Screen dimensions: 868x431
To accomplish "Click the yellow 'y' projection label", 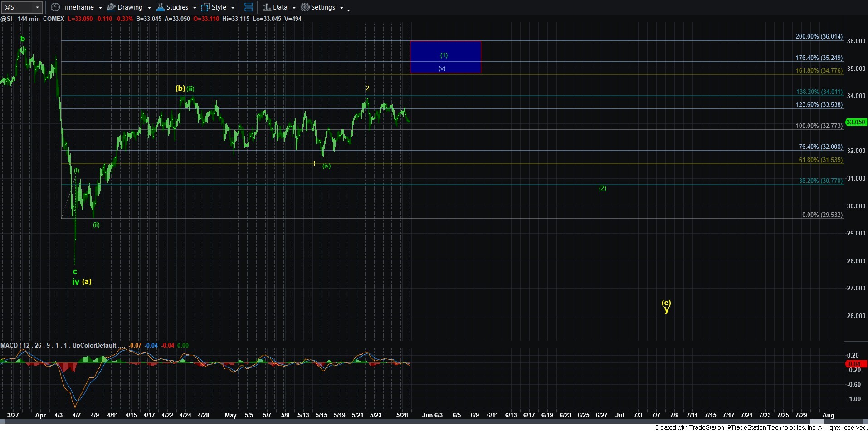I will [x=666, y=310].
